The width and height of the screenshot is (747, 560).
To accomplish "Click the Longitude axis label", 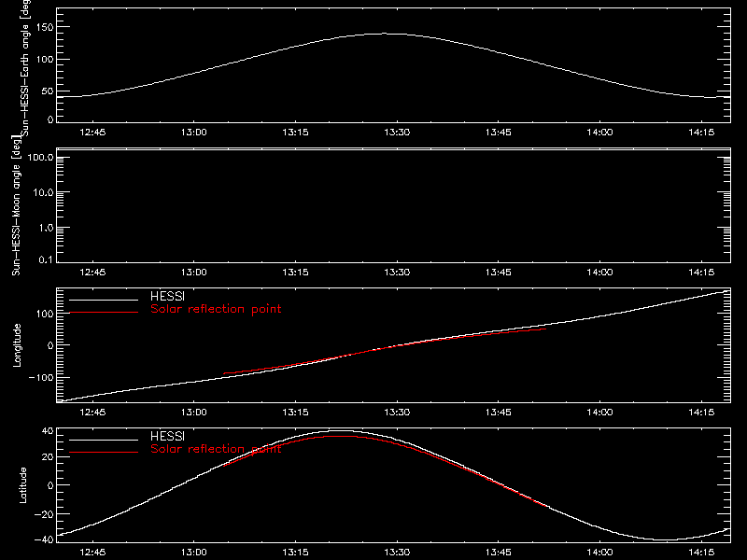I will tap(17, 345).
